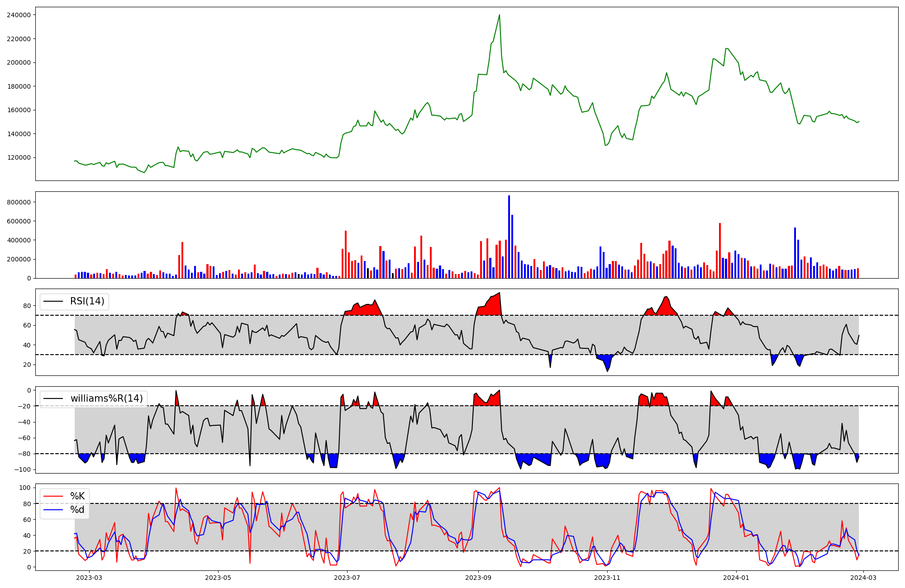Click the blue %d legend line sample
Screen dimensions: 905x588
click(x=52, y=510)
